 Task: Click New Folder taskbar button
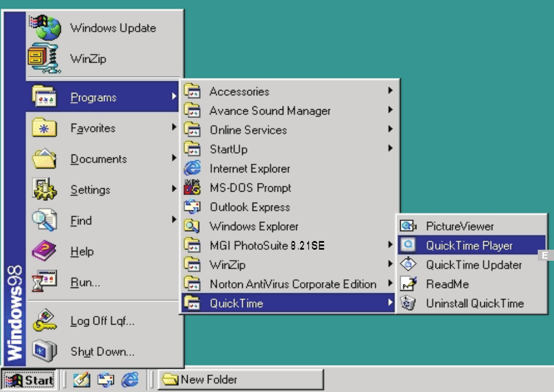coord(240,380)
